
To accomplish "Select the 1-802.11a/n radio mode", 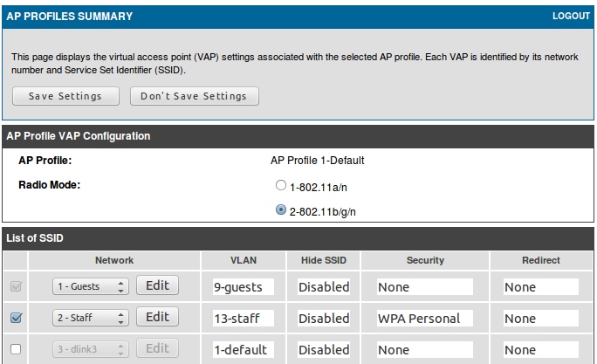I will pos(280,186).
